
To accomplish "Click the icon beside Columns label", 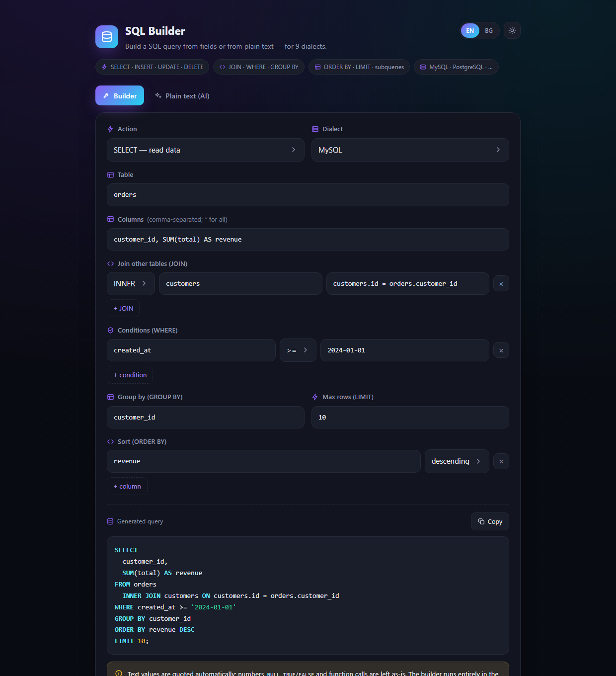I will tap(110, 219).
